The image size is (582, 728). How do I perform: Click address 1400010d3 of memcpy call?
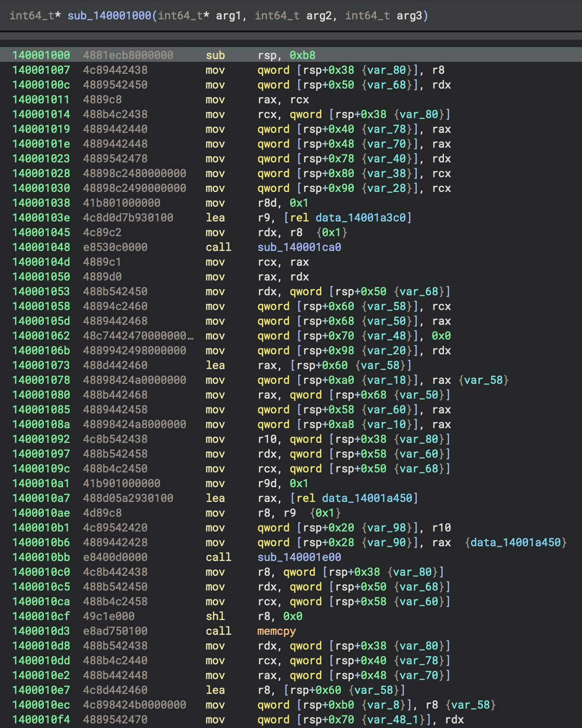[x=41, y=631]
